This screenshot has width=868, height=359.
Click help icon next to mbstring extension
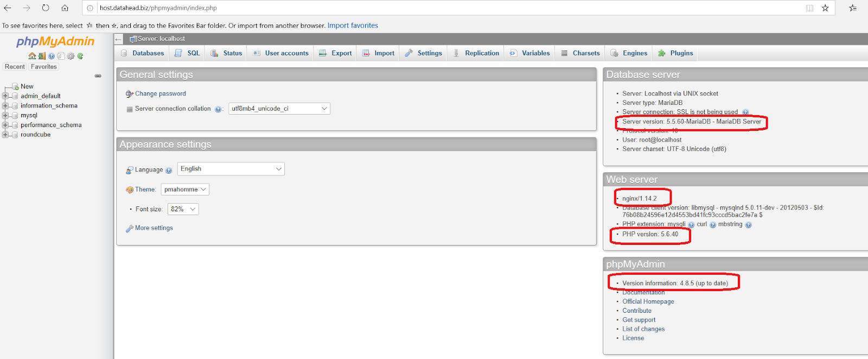point(748,225)
